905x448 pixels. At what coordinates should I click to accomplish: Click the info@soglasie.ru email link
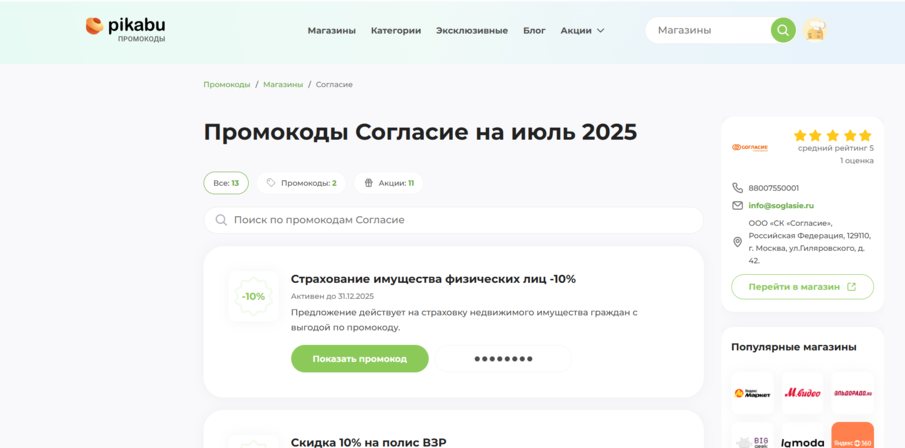coord(781,206)
